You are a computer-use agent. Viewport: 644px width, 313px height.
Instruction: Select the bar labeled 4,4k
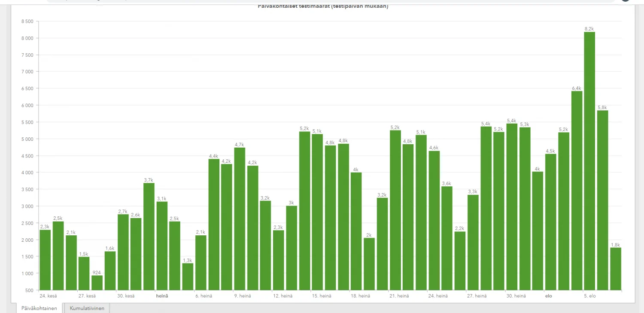(x=214, y=224)
